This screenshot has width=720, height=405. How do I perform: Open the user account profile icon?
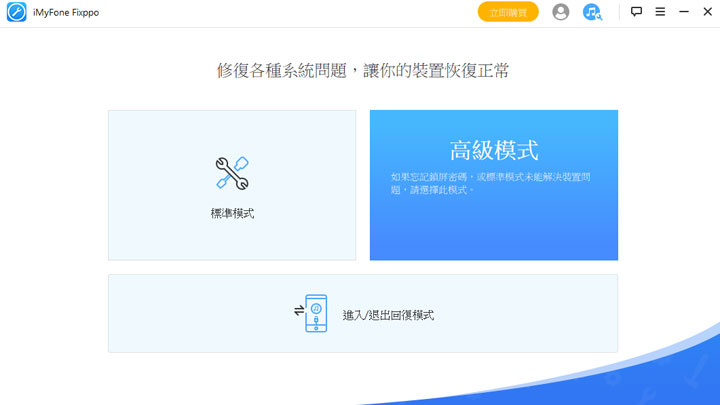(x=560, y=12)
